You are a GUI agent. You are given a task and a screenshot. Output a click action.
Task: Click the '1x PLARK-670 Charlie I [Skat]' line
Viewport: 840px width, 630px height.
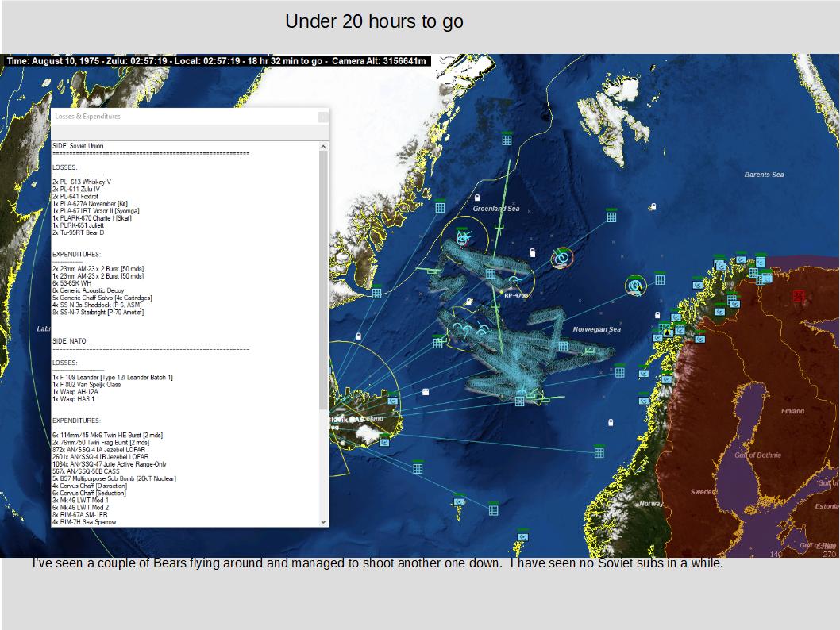tap(91, 218)
